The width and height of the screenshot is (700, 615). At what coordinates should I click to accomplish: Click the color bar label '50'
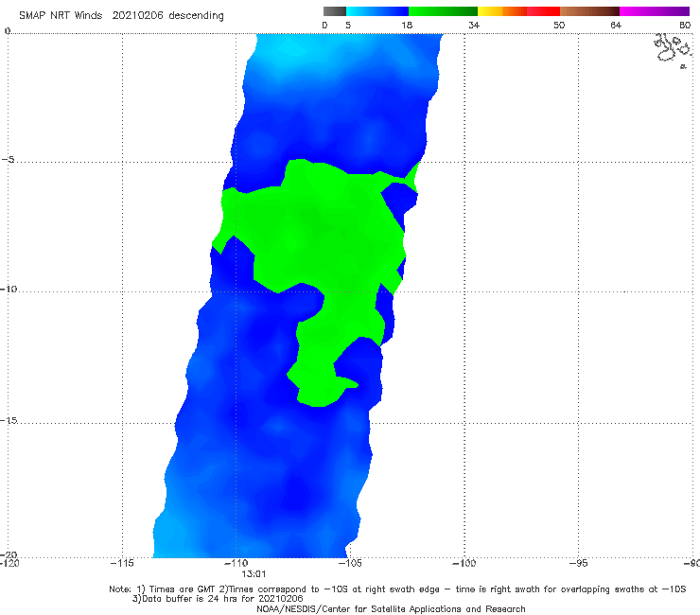559,26
